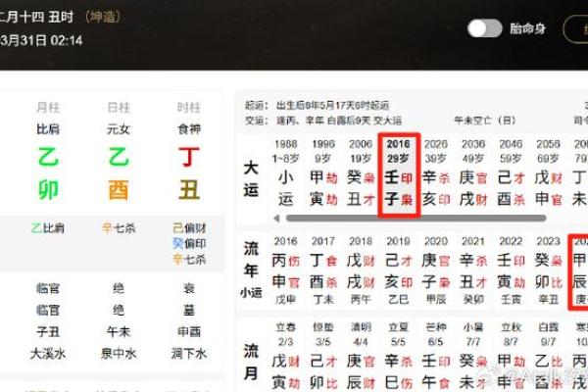Viewport: 588px width, 392px height.
Task: Select the 1996 甲寅 大运 column
Action: 322,177
